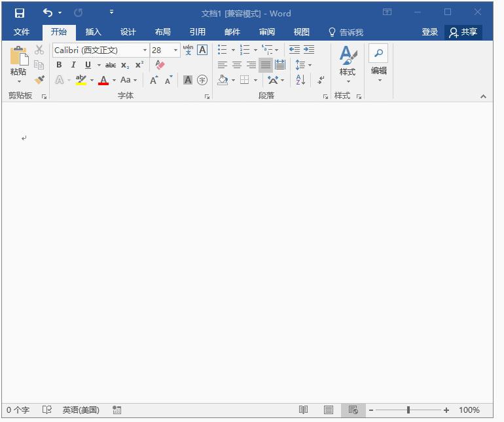Viewport: 504px width, 422px height.
Task: Open the font size 28 dropdown
Action: [x=175, y=50]
